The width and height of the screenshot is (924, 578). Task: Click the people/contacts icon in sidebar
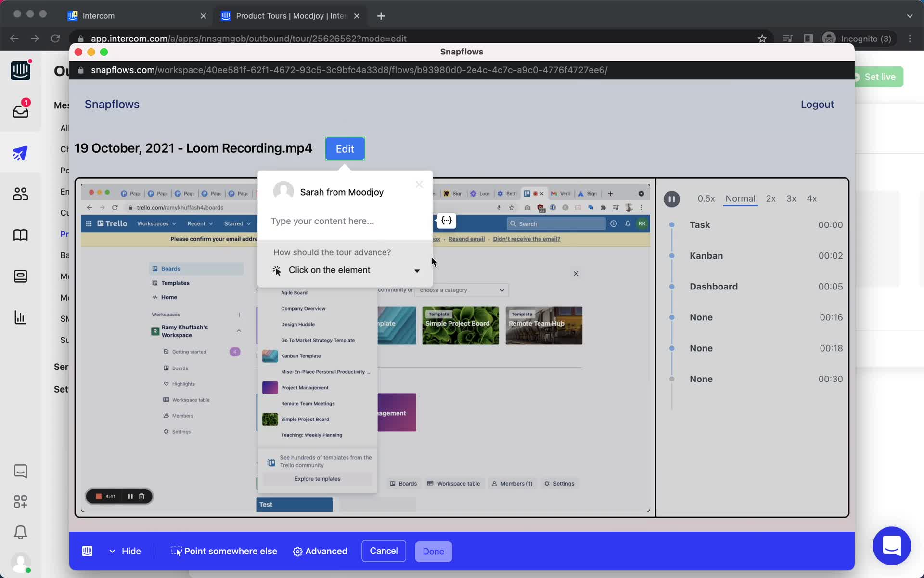20,195
